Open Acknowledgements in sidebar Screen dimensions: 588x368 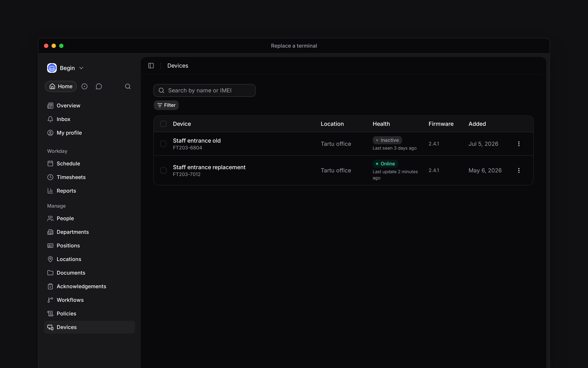(89, 286)
